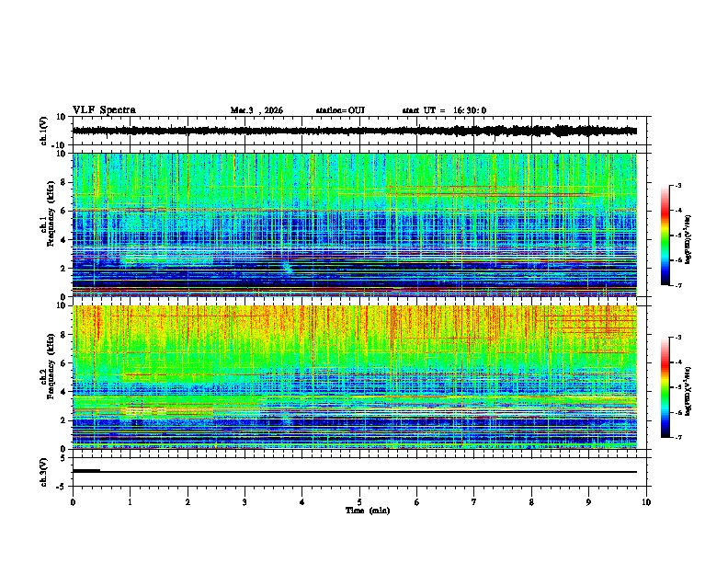Click the '6' kHz tick of ch.2 spectrogram
Viewport: 728px width, 563px height.
coord(64,362)
